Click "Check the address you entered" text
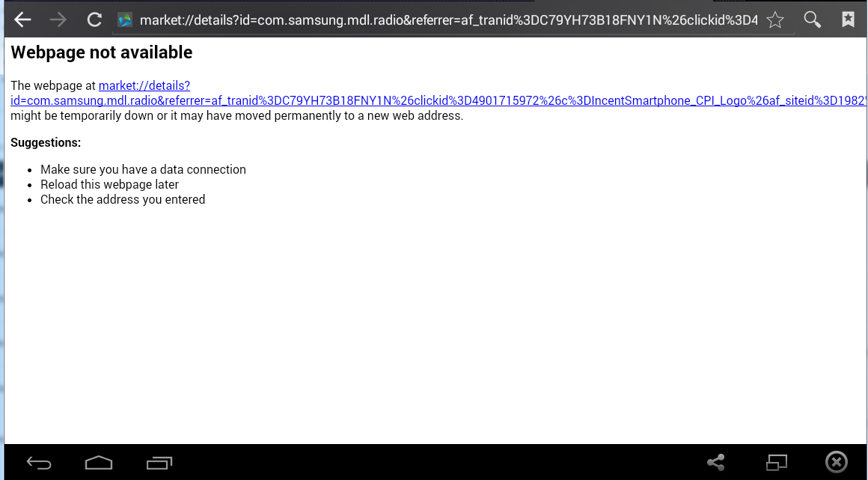The height and width of the screenshot is (480, 868). coord(123,199)
